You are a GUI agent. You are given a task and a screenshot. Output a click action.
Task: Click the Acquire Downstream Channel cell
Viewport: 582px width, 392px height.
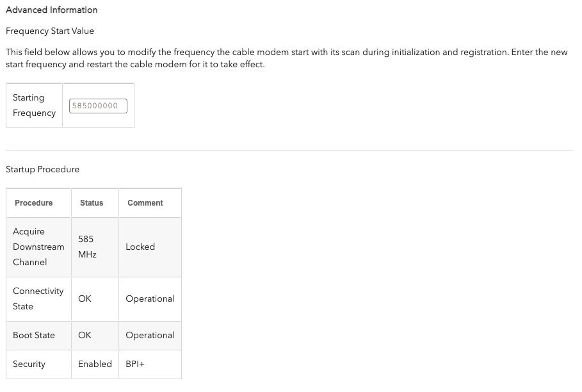(x=38, y=247)
